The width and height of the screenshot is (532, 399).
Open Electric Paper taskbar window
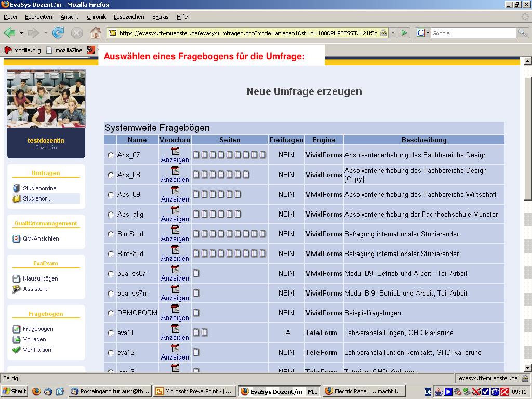pos(364,391)
